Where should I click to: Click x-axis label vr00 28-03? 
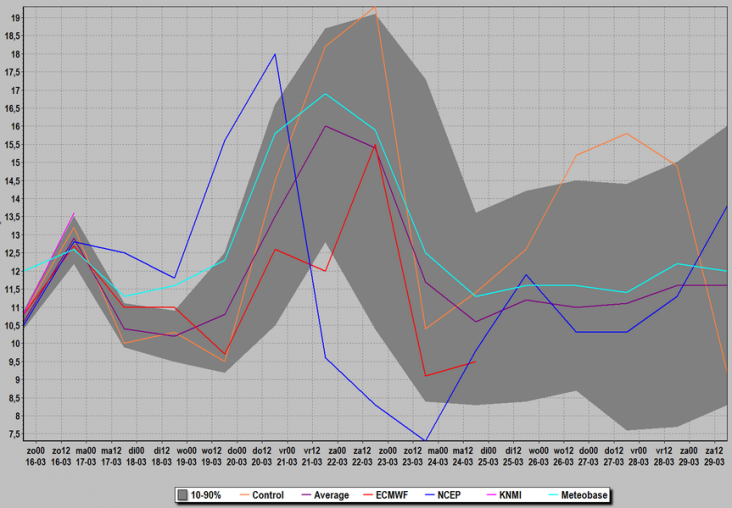[x=639, y=456]
